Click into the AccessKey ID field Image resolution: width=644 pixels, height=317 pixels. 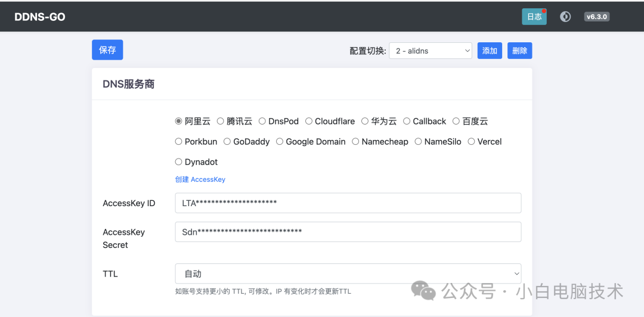pyautogui.click(x=348, y=203)
